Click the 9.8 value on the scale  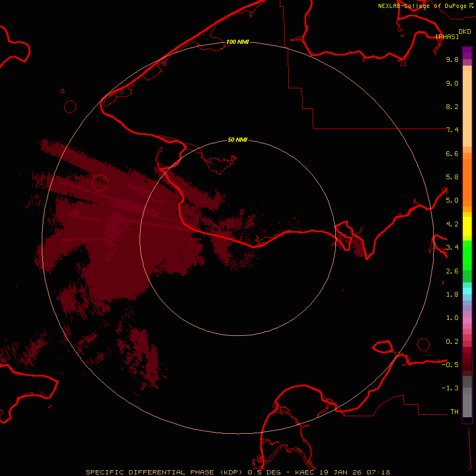[x=452, y=59]
